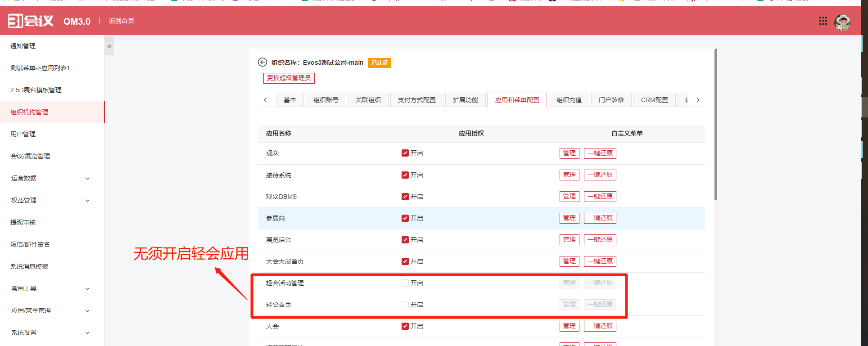Open the 支付方式配置 tab

[417, 100]
